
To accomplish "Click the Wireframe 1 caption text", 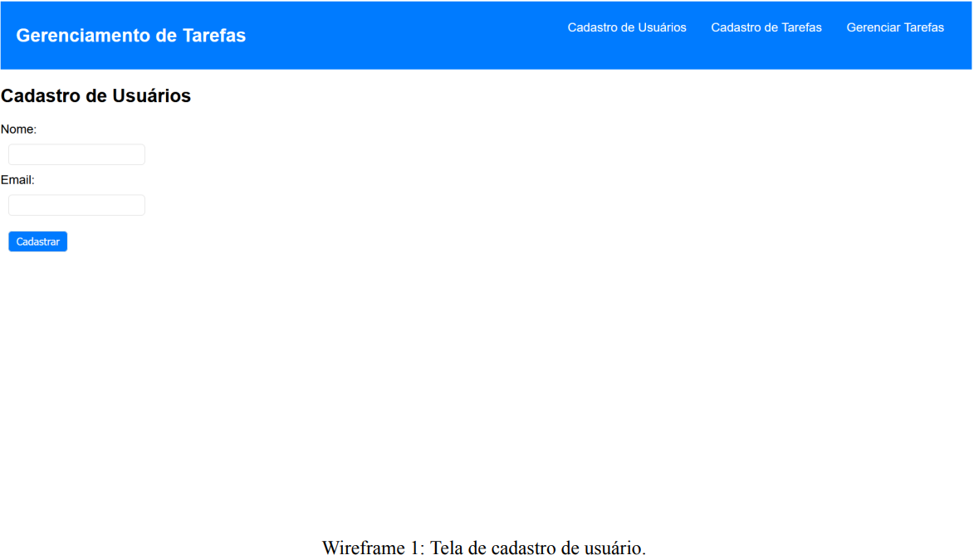I will click(x=486, y=548).
